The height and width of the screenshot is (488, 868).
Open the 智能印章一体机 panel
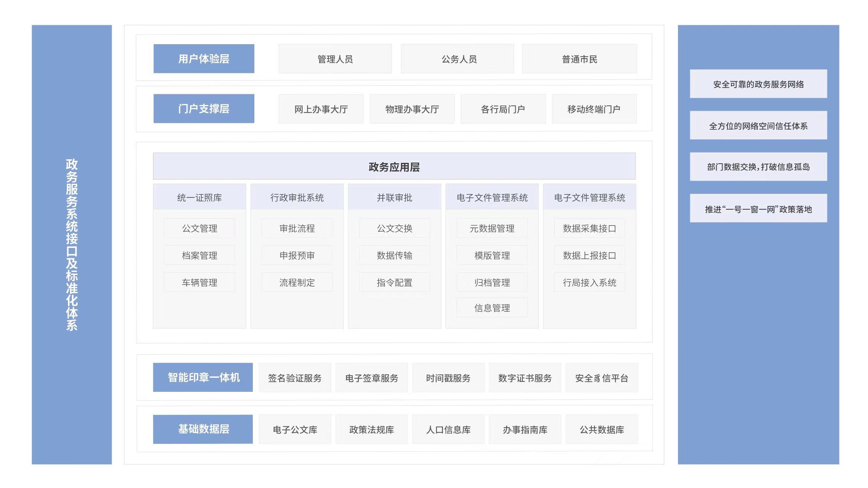pos(203,377)
